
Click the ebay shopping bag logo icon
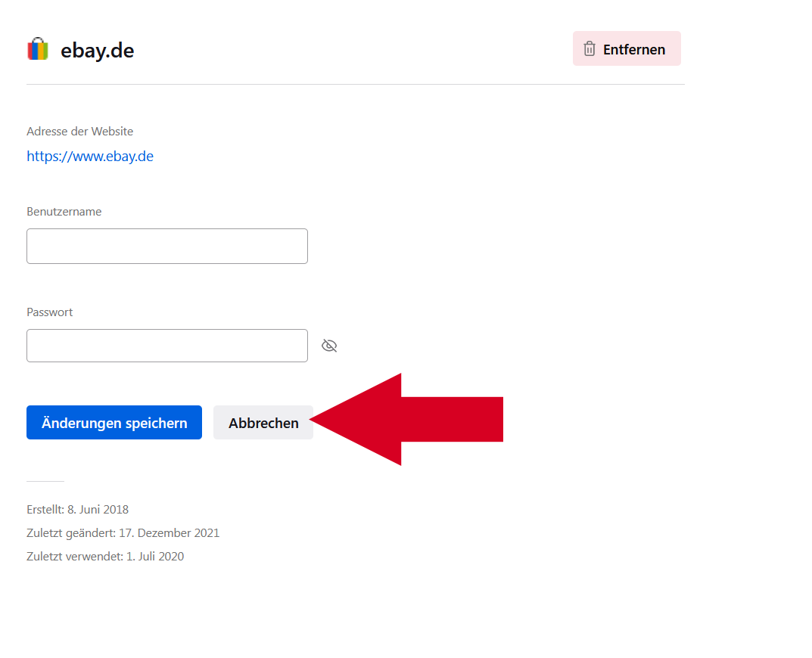coord(38,49)
